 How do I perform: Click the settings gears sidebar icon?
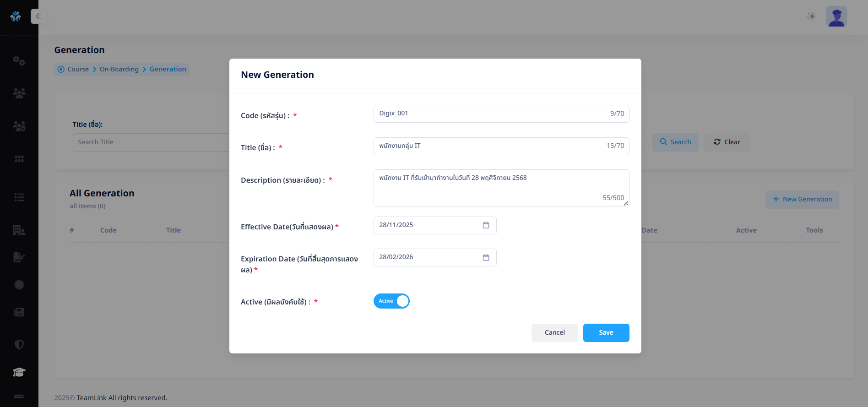[19, 61]
